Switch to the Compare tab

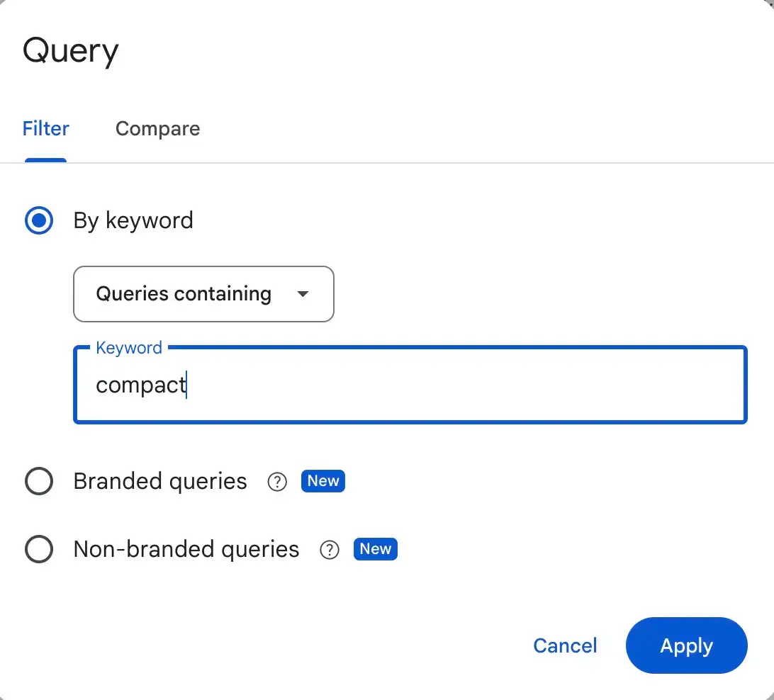157,128
